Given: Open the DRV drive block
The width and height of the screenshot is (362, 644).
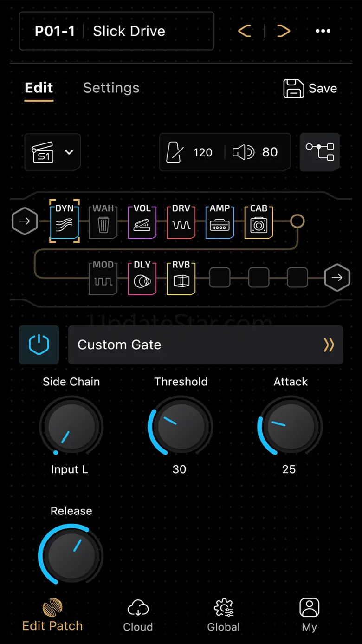Looking at the screenshot, I should [x=181, y=221].
